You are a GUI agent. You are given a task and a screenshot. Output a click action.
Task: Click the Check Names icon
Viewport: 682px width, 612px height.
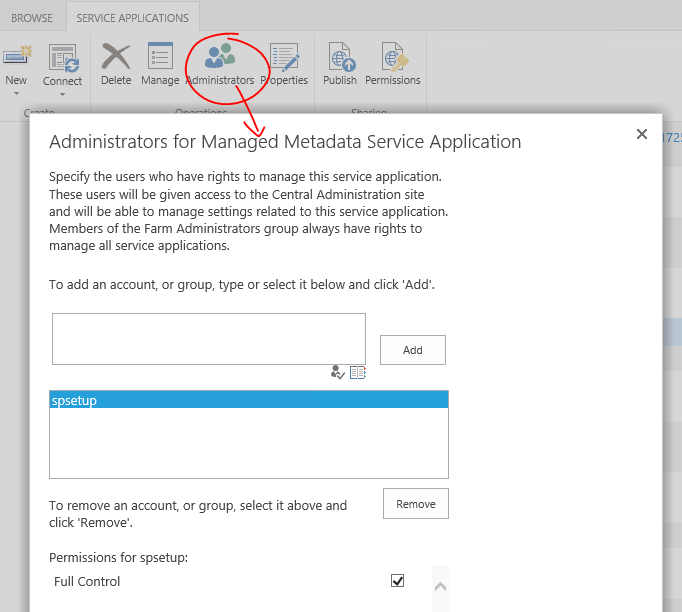point(338,372)
